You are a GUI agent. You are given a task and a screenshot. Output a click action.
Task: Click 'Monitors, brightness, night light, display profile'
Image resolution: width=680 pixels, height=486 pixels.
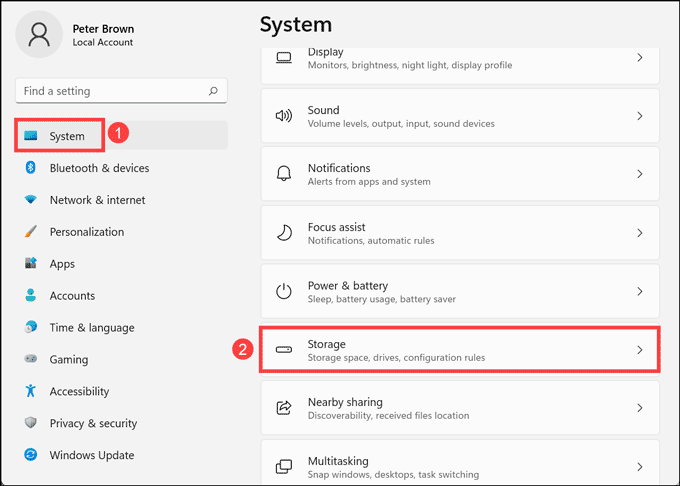410,65
